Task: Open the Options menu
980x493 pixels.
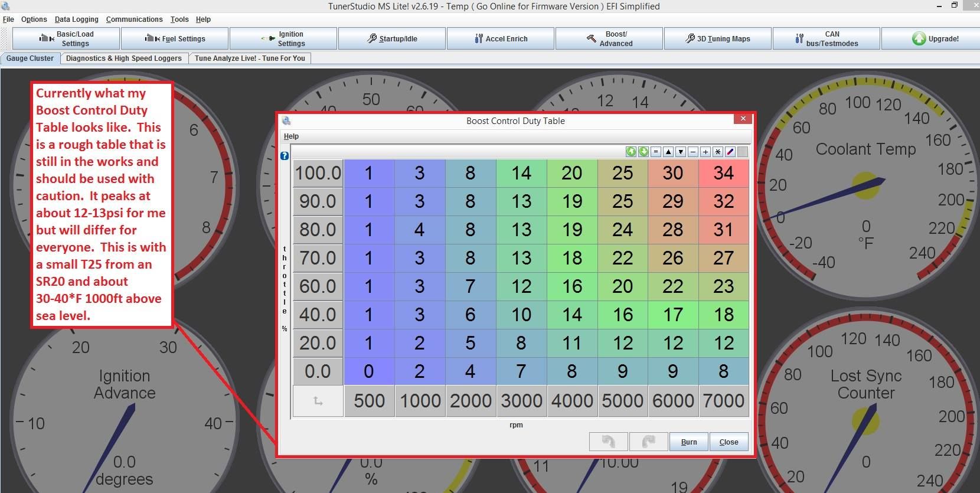Action: pos(34,19)
